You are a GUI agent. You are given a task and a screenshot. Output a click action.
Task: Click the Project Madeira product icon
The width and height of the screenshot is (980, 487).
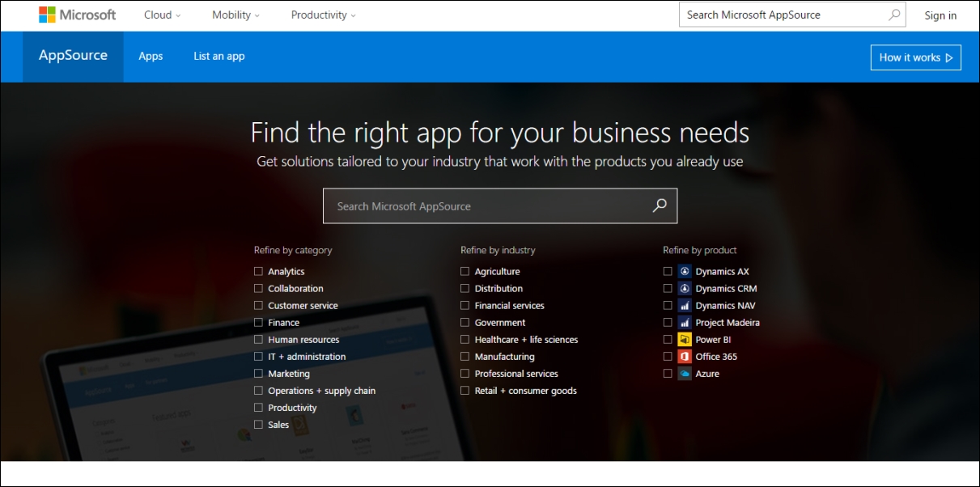[685, 323]
